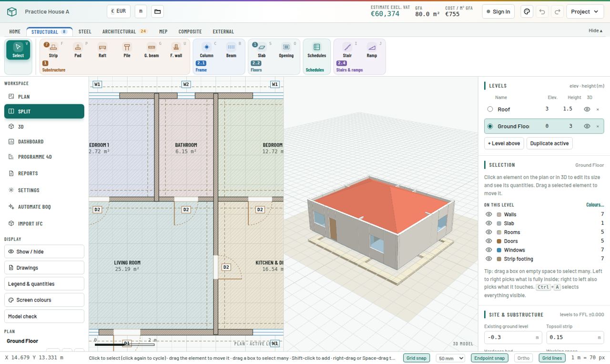The image size is (610, 364).
Task: Open the EUR currency selector
Action: (119, 11)
